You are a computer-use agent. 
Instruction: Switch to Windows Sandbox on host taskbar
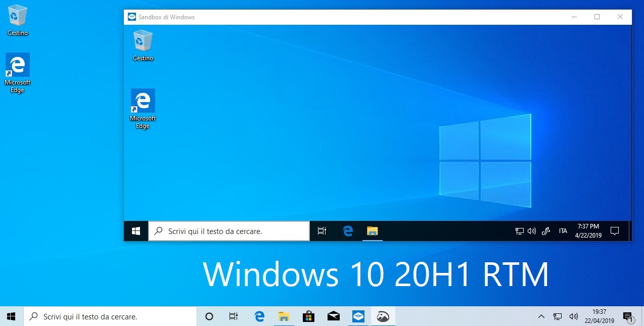(358, 316)
